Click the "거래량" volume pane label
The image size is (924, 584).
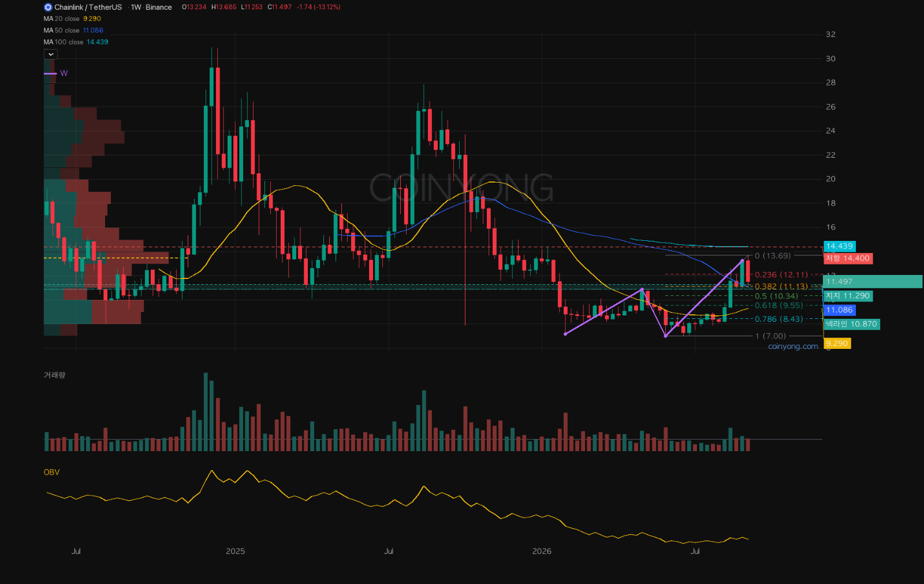pos(55,375)
